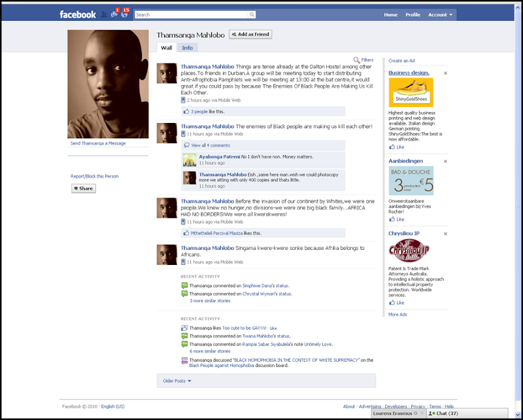The width and height of the screenshot is (523, 420).
Task: Click comment bubble icon beside View all 4 comments
Action: point(186,145)
